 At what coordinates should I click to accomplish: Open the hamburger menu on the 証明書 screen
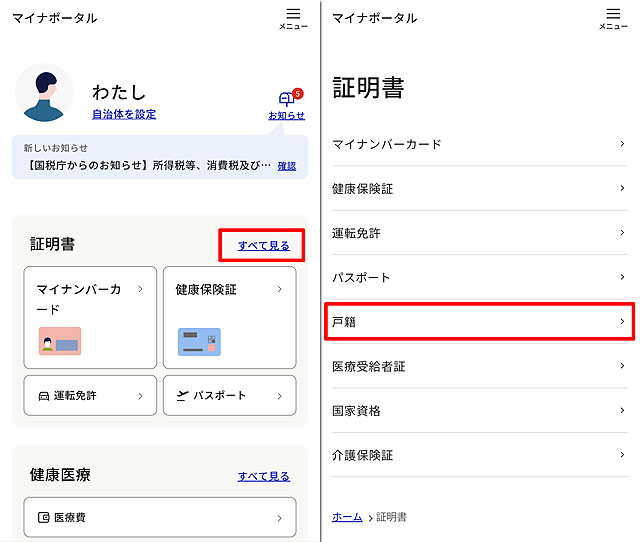613,19
